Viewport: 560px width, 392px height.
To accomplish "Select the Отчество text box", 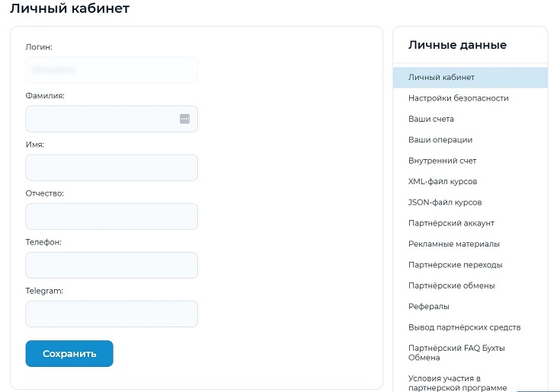I will click(111, 216).
